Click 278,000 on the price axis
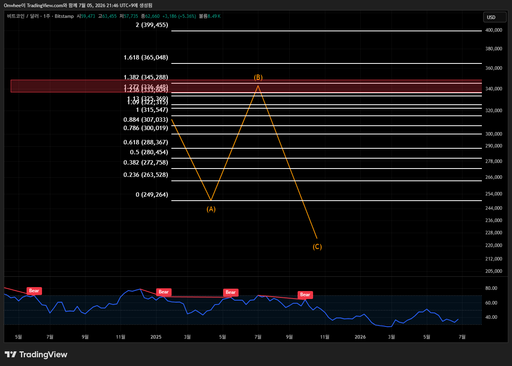512x366 pixels. (x=494, y=161)
